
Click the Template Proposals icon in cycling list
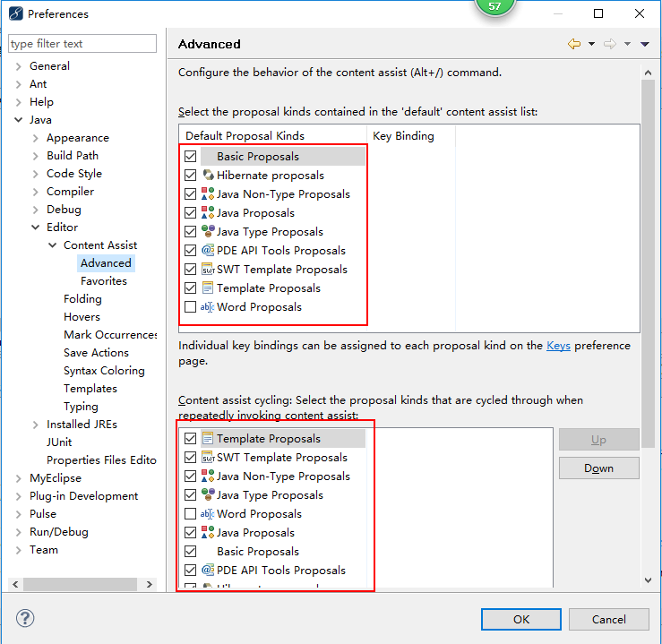[208, 439]
